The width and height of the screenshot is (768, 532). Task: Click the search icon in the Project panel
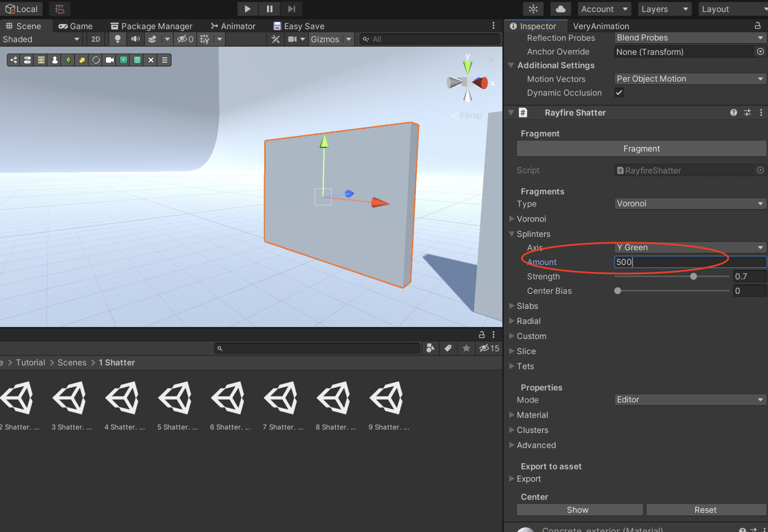[x=220, y=348]
